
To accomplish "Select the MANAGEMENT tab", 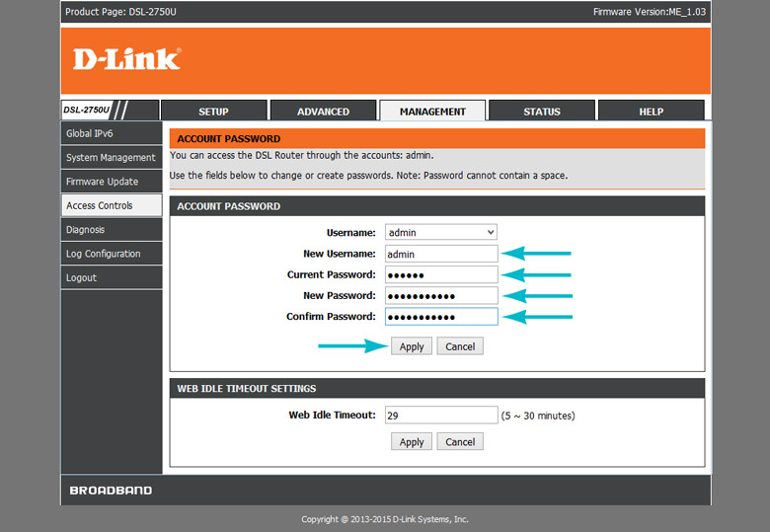I will pos(432,111).
